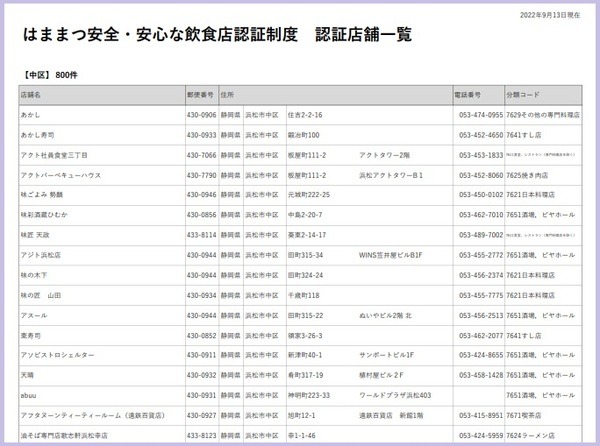Click postal code 430-0856
This screenshot has height=446, width=600.
pos(202,215)
